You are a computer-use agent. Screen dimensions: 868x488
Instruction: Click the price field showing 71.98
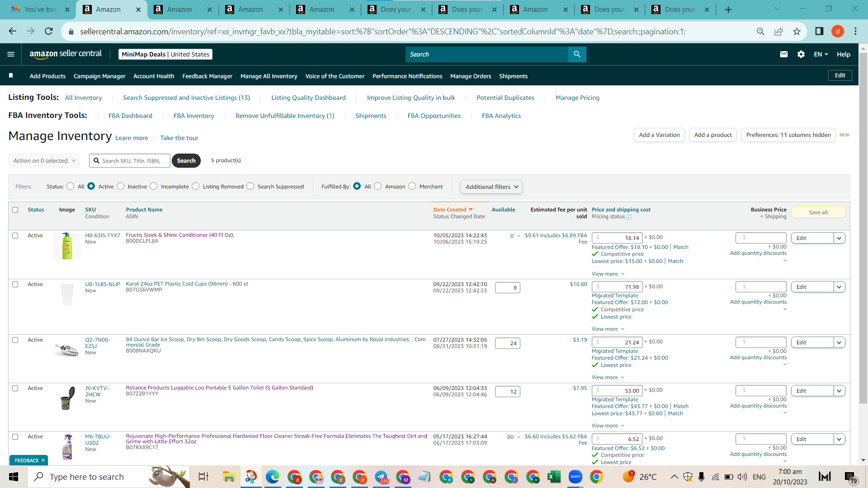coord(617,286)
